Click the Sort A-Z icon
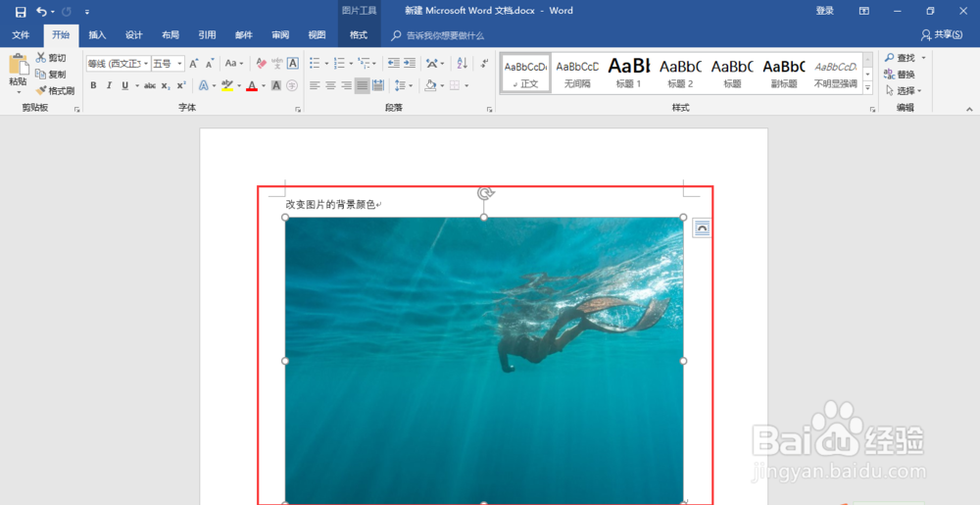980x505 pixels. click(462, 63)
